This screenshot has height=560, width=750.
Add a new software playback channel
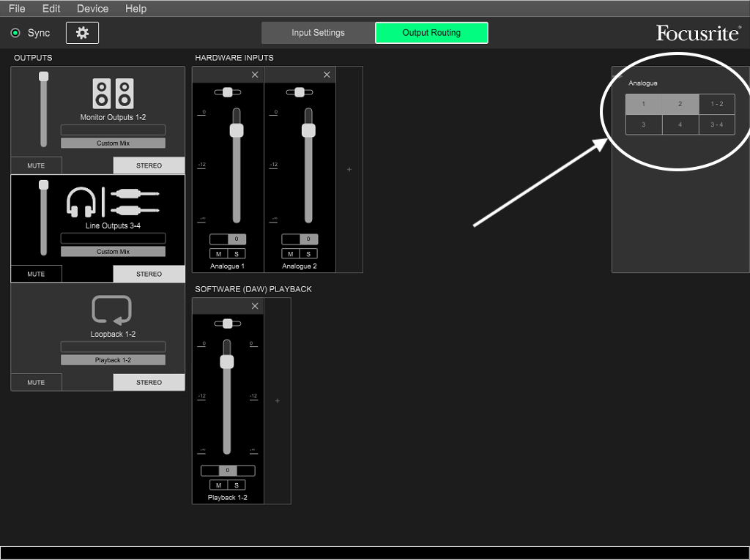(x=278, y=401)
